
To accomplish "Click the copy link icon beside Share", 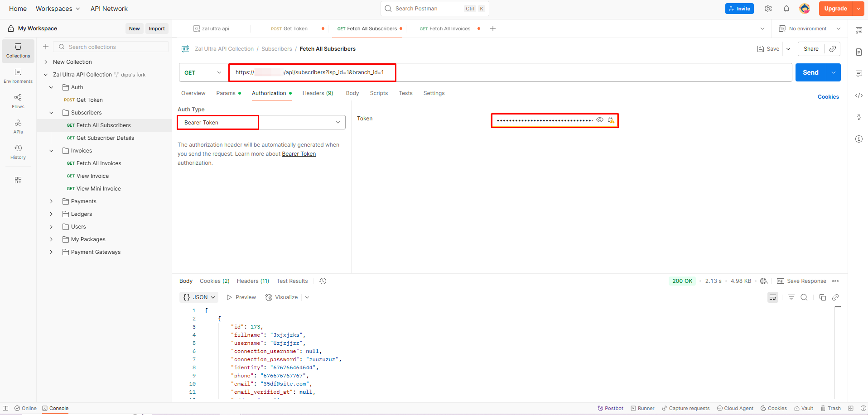I will tap(833, 49).
